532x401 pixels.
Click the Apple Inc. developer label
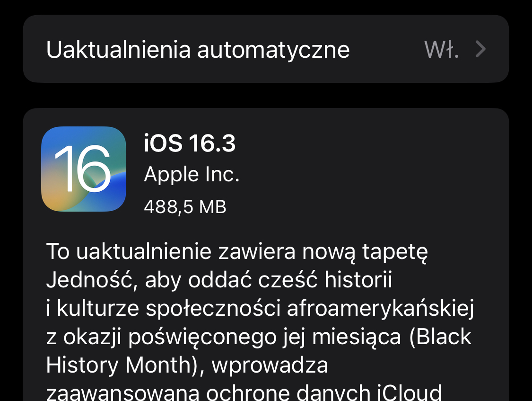click(192, 175)
